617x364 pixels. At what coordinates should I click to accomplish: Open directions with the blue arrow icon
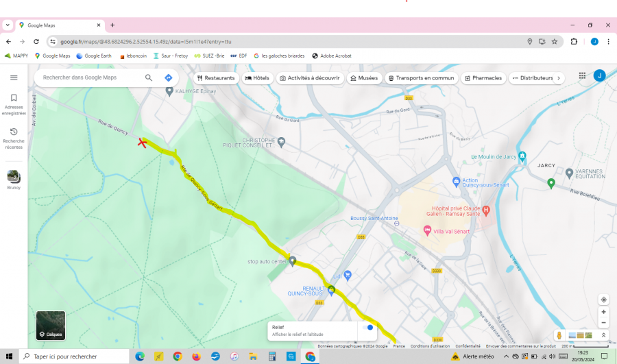click(168, 78)
